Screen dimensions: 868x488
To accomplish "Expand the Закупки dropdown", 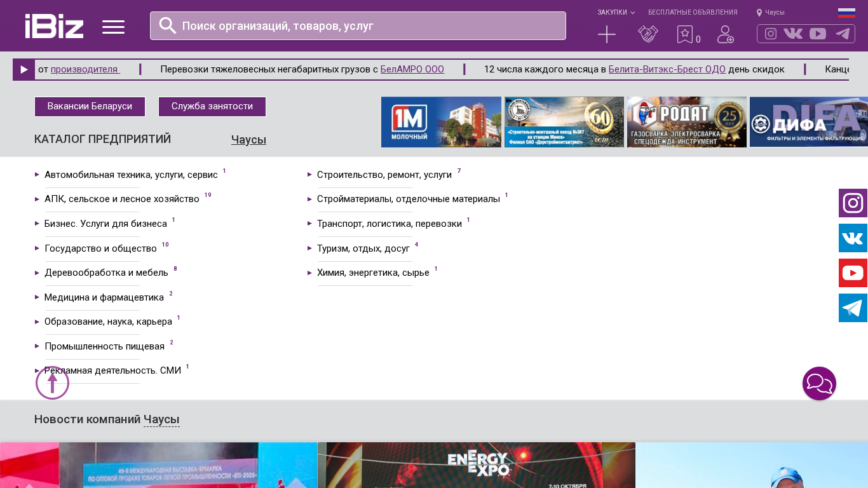I will 616,12.
